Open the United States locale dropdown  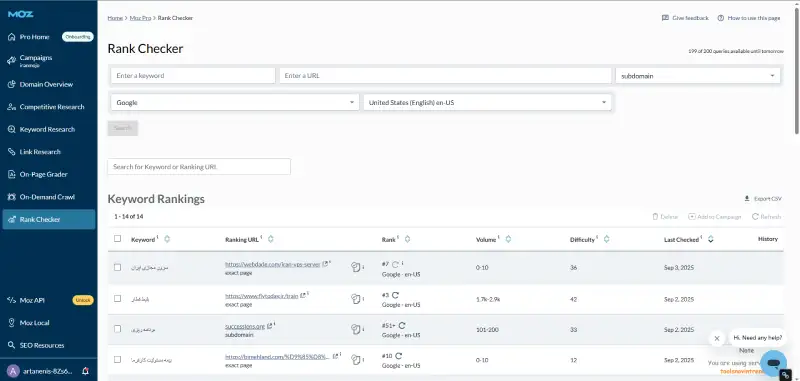[487, 103]
